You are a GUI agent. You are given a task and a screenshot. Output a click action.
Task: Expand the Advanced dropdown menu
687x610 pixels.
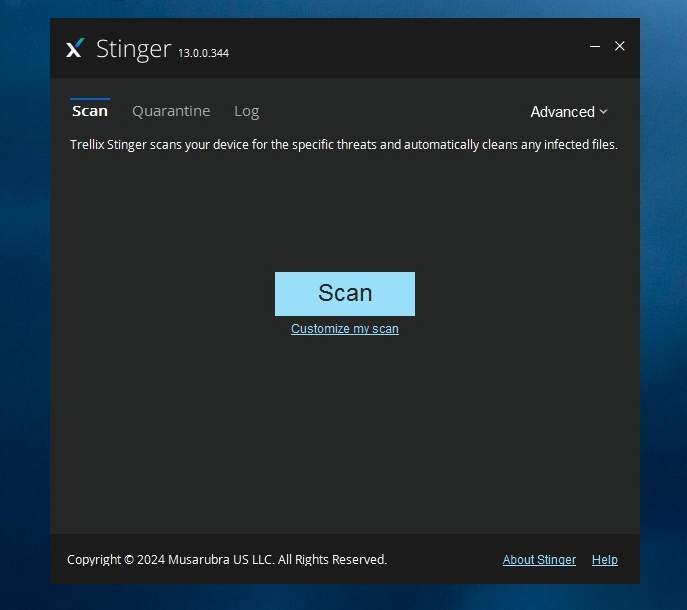point(568,112)
